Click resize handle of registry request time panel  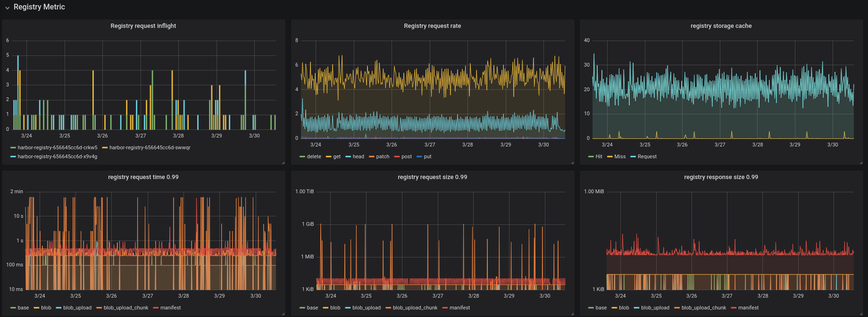click(283, 314)
